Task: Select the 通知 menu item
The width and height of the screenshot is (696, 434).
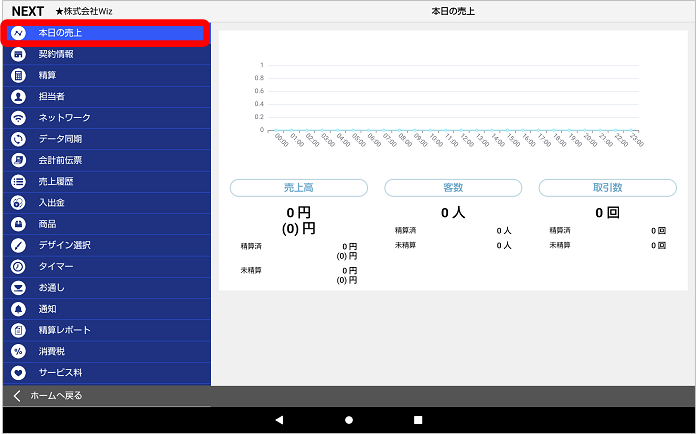Action: (x=48, y=309)
